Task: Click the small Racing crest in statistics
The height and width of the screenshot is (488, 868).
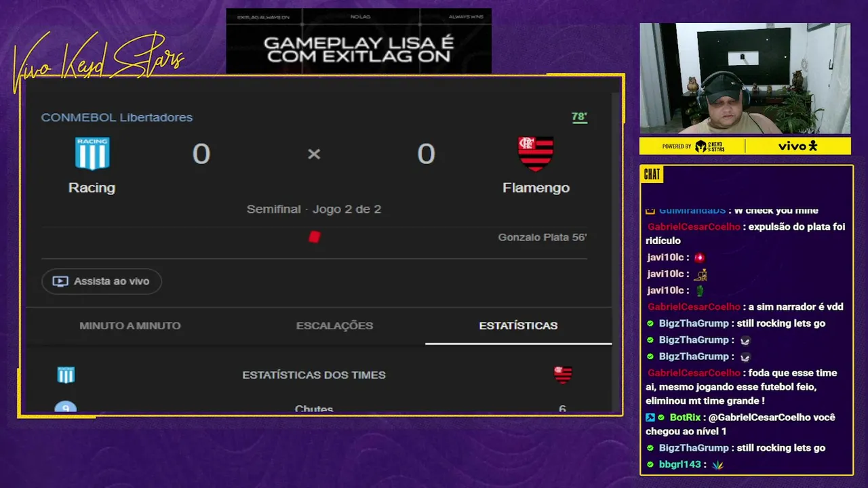Action: coord(66,375)
